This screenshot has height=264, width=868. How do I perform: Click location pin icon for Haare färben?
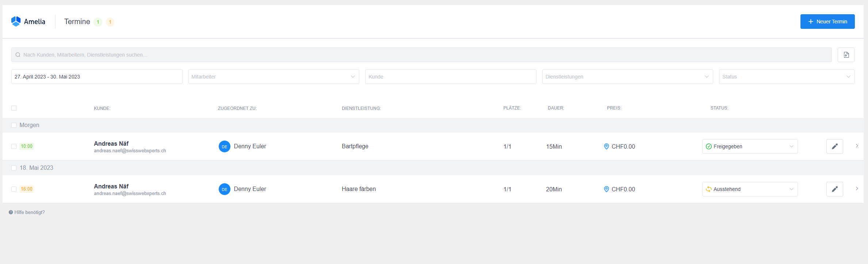tap(606, 189)
